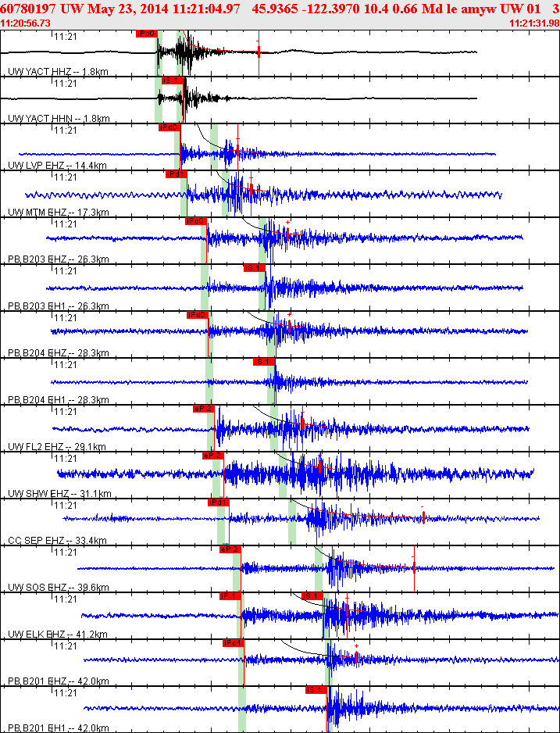
Task: Click the red coda end marker on B204 EHZ
Action: [x=290, y=325]
